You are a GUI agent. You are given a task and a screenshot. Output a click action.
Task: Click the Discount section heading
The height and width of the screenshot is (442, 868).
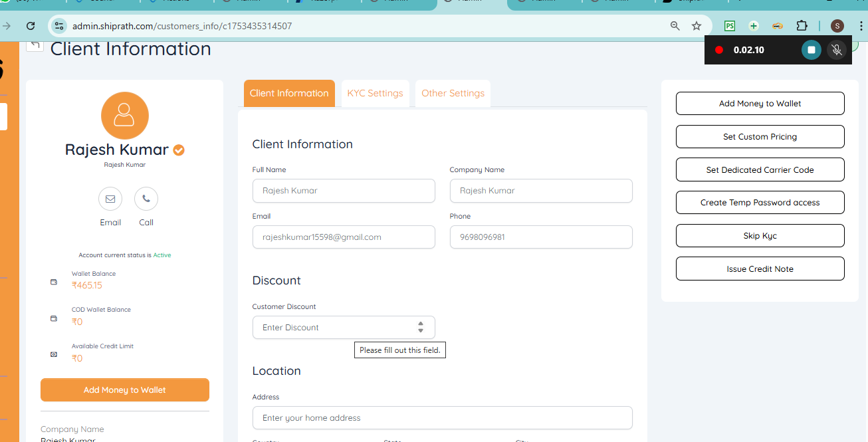276,280
